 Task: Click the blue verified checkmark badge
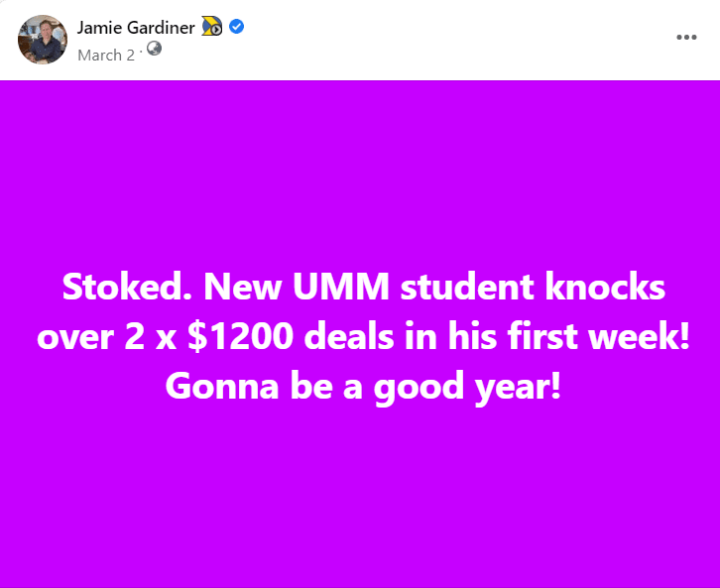click(236, 27)
